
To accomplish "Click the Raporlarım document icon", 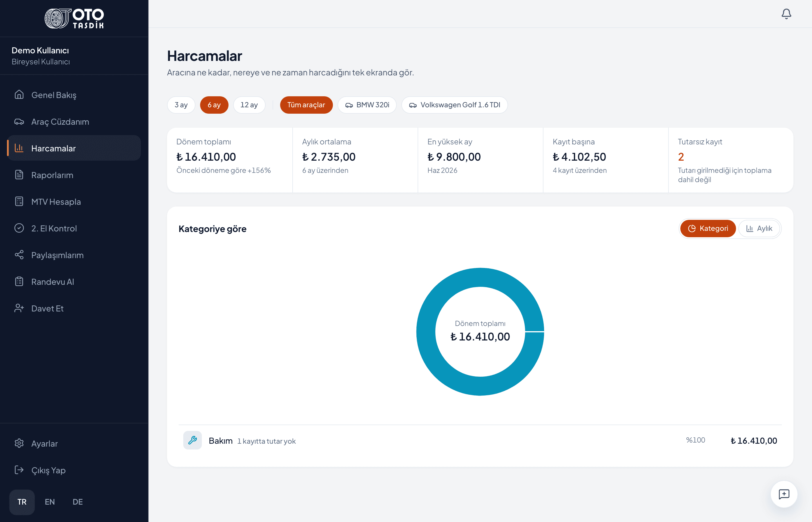I will point(19,175).
